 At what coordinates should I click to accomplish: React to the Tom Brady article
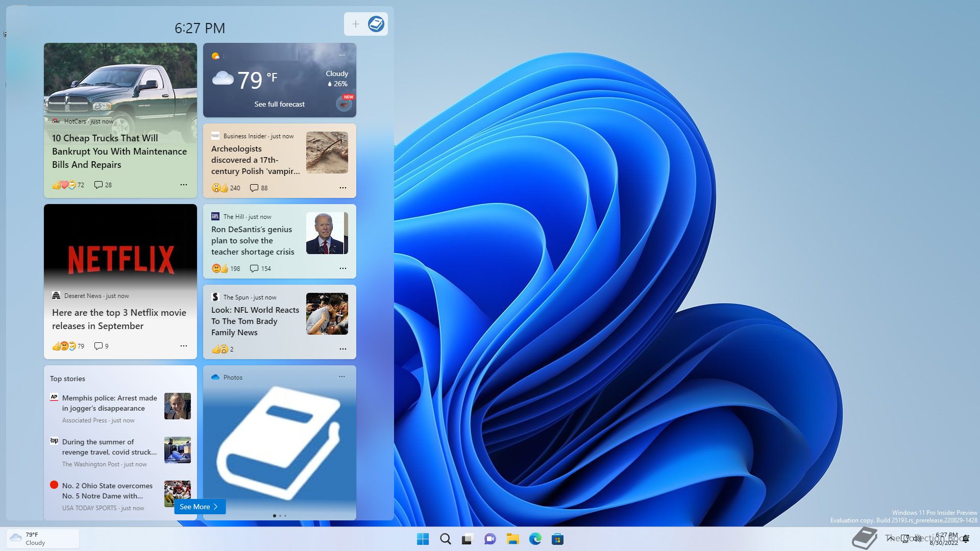(x=223, y=349)
